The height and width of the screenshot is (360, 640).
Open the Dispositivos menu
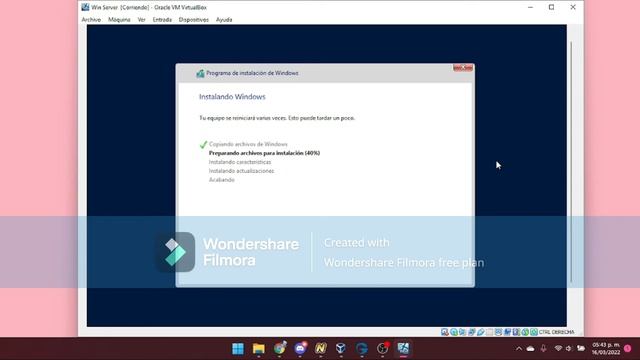(193, 20)
